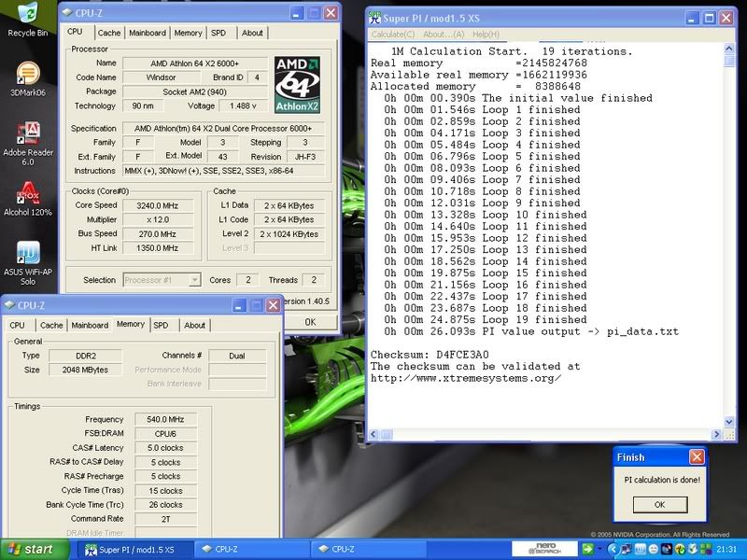Open the Nero search dropdown arrow
The height and width of the screenshot is (560, 747).
599,549
